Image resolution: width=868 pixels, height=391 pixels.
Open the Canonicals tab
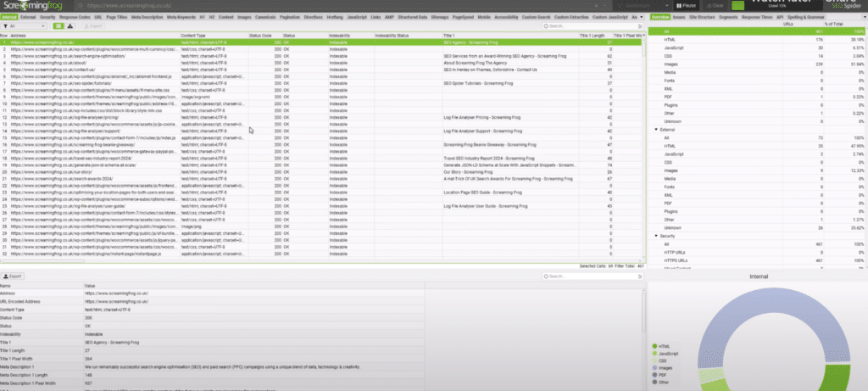265,17
